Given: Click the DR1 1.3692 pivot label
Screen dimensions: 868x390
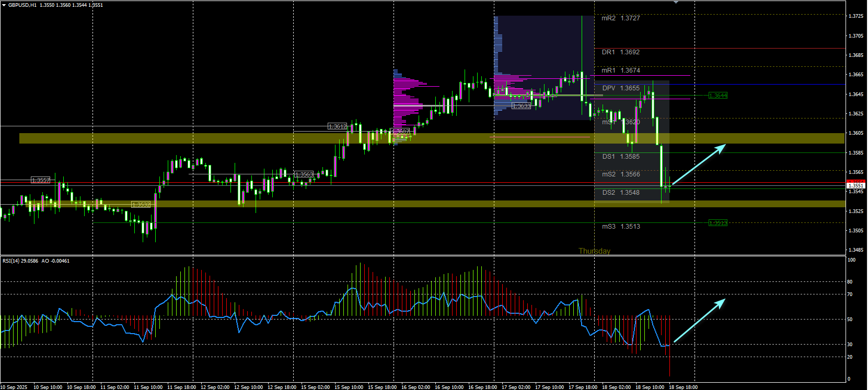Looking at the screenshot, I should pyautogui.click(x=620, y=52).
